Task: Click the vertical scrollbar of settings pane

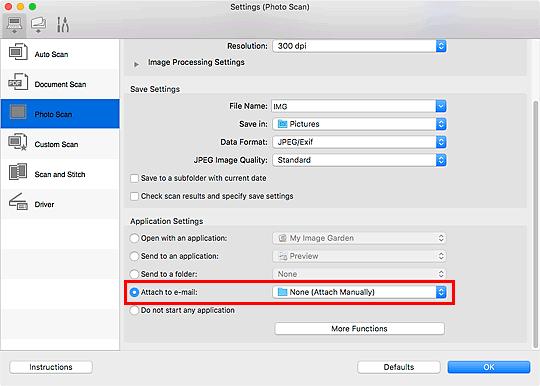Action: [x=535, y=224]
